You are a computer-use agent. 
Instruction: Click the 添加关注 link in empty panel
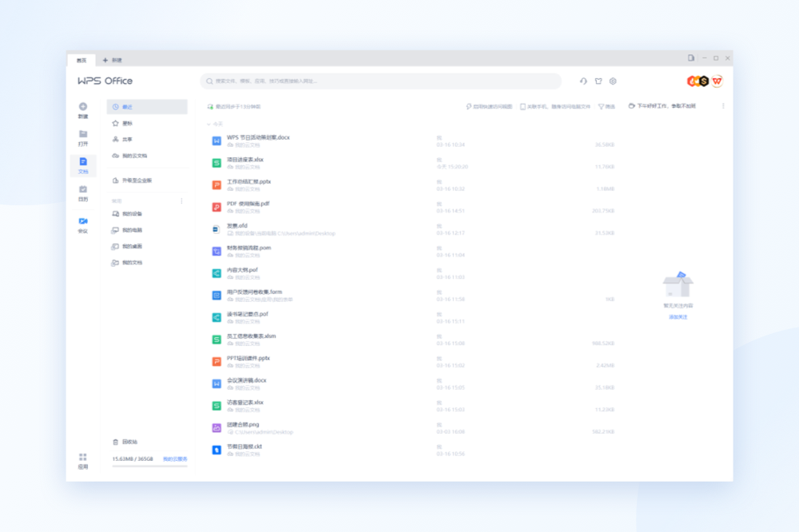coord(678,317)
